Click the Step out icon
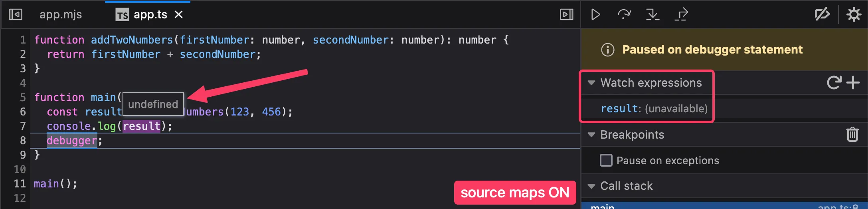The image size is (868, 209). 681,15
